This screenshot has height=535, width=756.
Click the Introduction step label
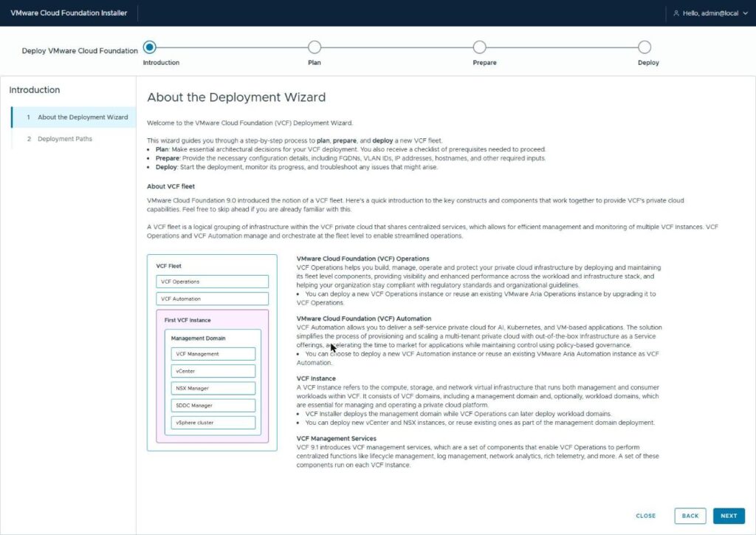point(161,63)
